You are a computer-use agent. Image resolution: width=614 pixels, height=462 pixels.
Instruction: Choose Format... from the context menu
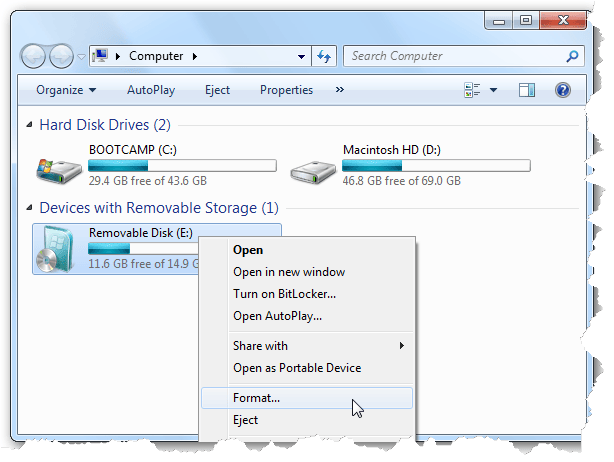(257, 398)
